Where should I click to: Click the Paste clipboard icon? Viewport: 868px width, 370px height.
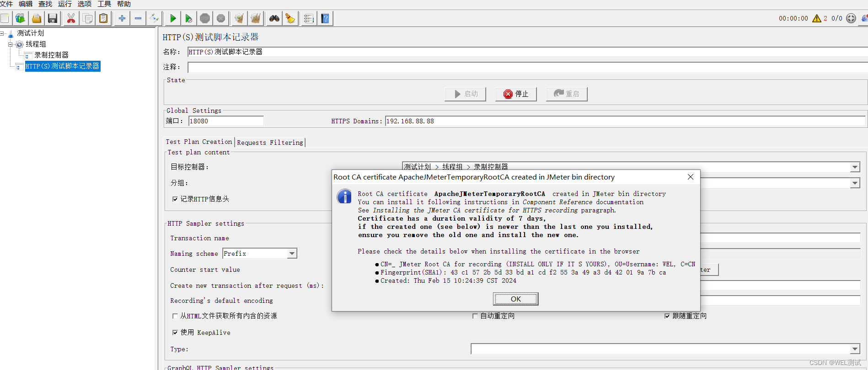point(104,18)
